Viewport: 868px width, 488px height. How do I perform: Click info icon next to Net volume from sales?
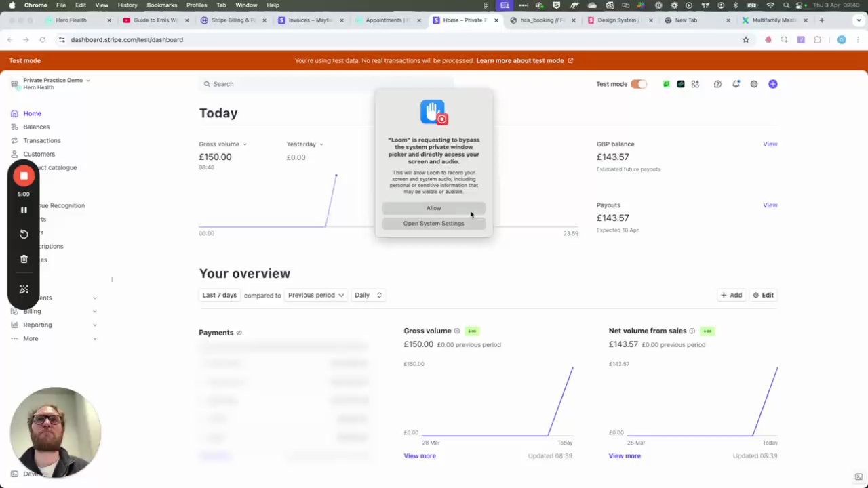(x=692, y=331)
